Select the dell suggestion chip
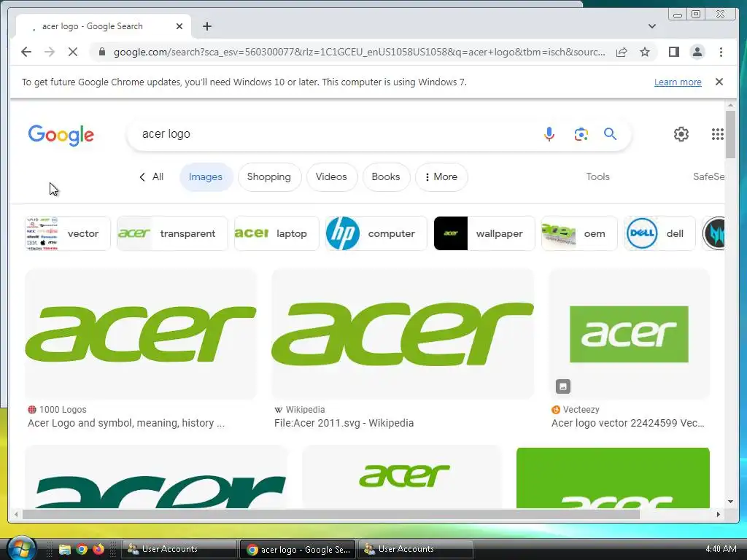This screenshot has height=560, width=747. [x=659, y=233]
